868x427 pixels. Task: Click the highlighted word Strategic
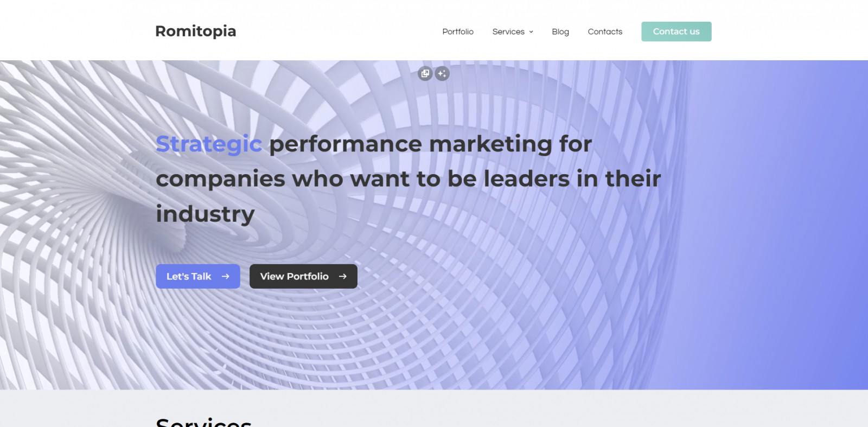209,144
